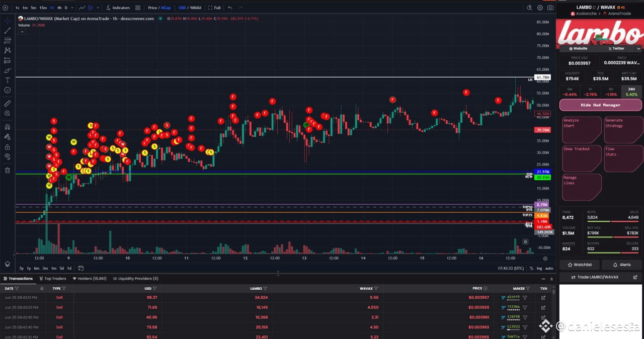Switch chart to MCap mode

coord(166,8)
